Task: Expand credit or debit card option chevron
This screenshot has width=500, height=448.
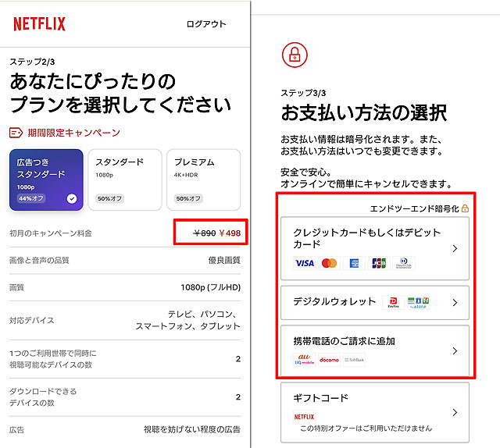Action: pos(455,249)
